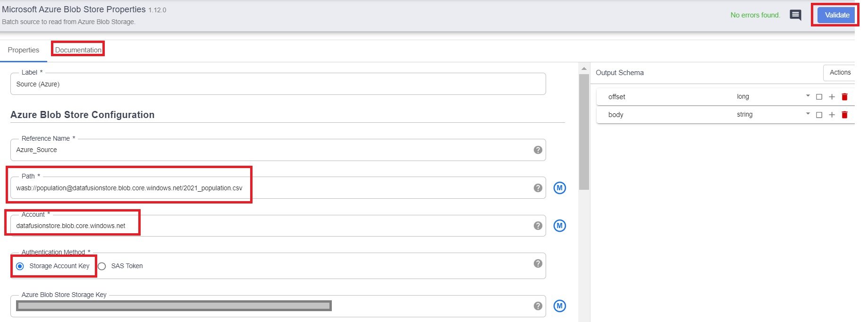This screenshot has width=868, height=322.
Task: Remove the body field from Output Schema
Action: pyautogui.click(x=845, y=114)
